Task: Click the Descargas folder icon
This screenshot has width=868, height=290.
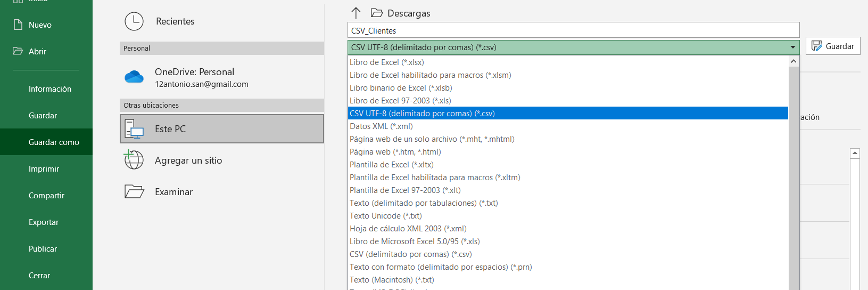Action: (377, 13)
